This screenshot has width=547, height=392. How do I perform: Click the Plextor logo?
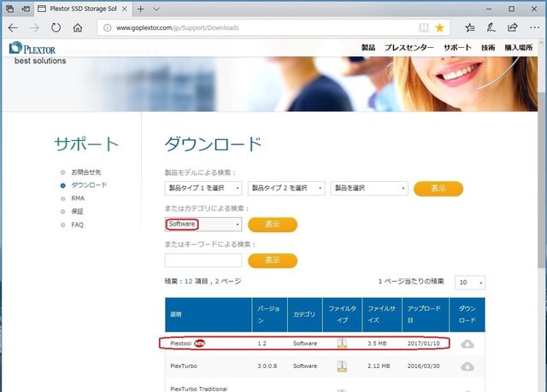(x=32, y=48)
